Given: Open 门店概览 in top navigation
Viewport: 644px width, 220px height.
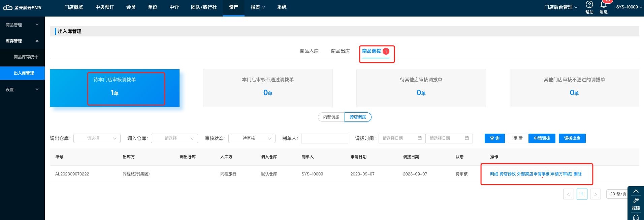Looking at the screenshot, I should [74, 7].
